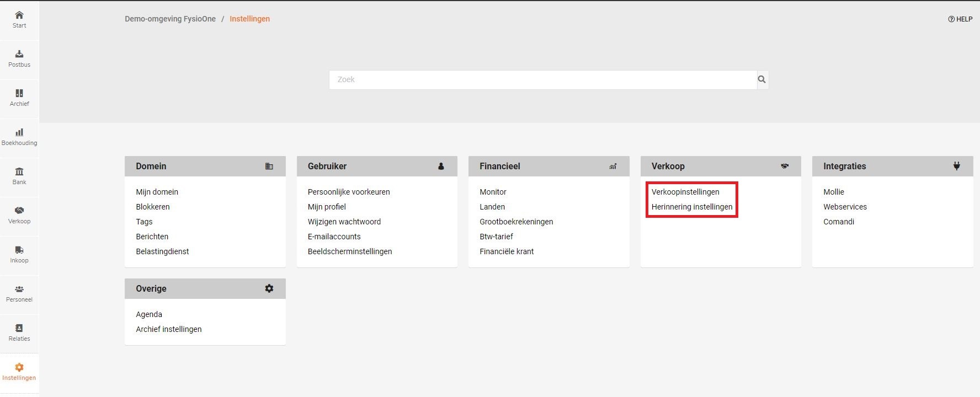Click the HELP link at top right

pyautogui.click(x=960, y=19)
